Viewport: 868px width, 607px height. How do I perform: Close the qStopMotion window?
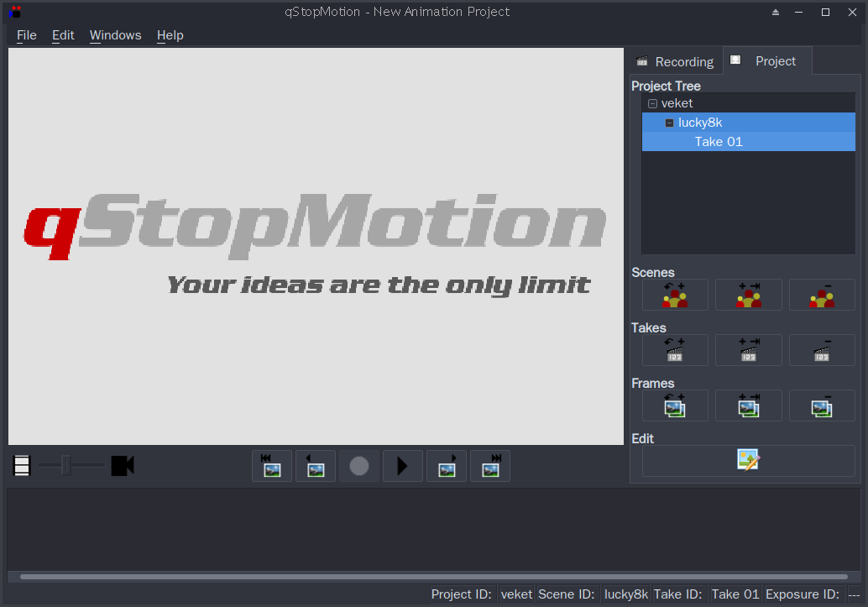coord(853,13)
